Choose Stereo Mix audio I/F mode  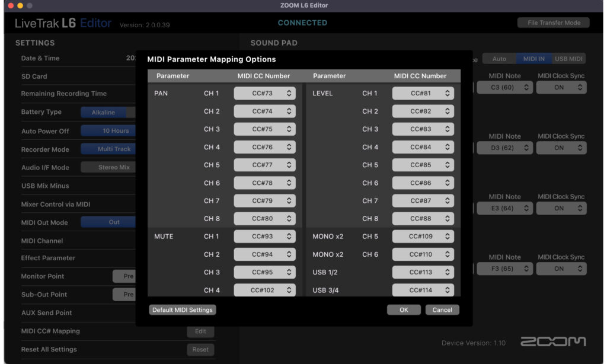point(108,167)
